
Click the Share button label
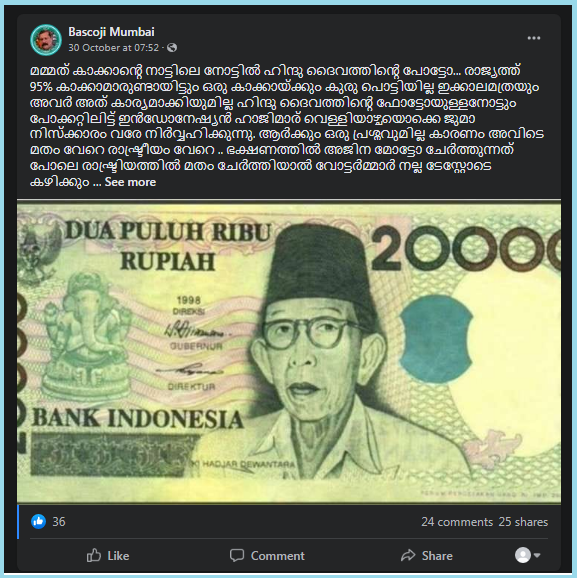coord(437,556)
